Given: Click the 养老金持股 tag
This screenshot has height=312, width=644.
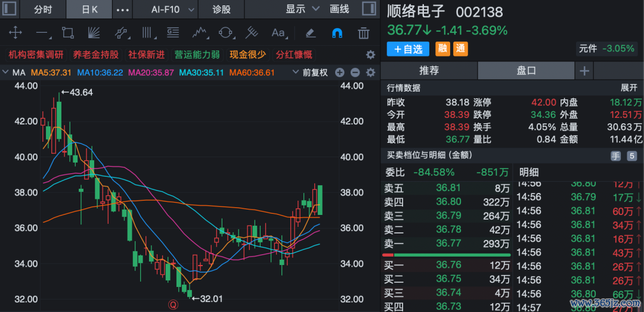Looking at the screenshot, I should [x=95, y=55].
